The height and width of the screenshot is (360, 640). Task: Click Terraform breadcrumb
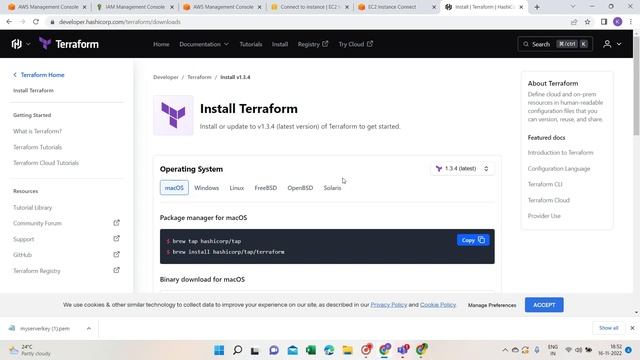click(199, 77)
